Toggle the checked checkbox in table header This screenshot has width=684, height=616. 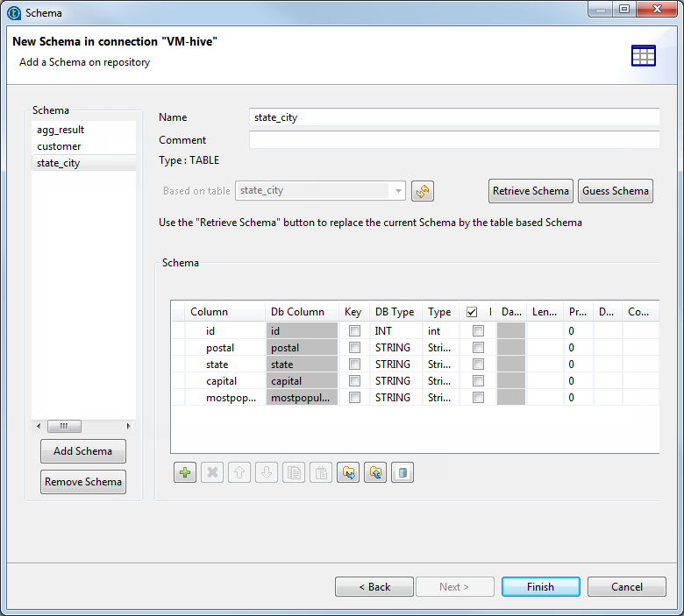472,312
